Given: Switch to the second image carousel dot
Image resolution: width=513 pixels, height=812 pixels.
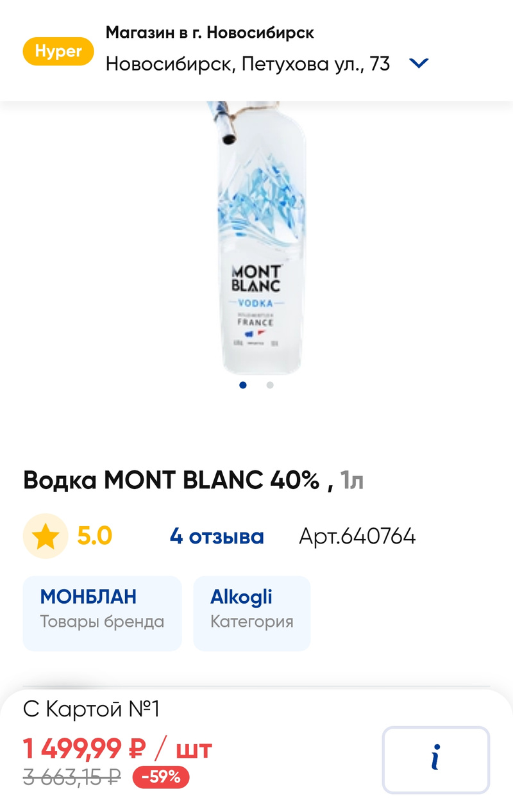Looking at the screenshot, I should pos(270,385).
